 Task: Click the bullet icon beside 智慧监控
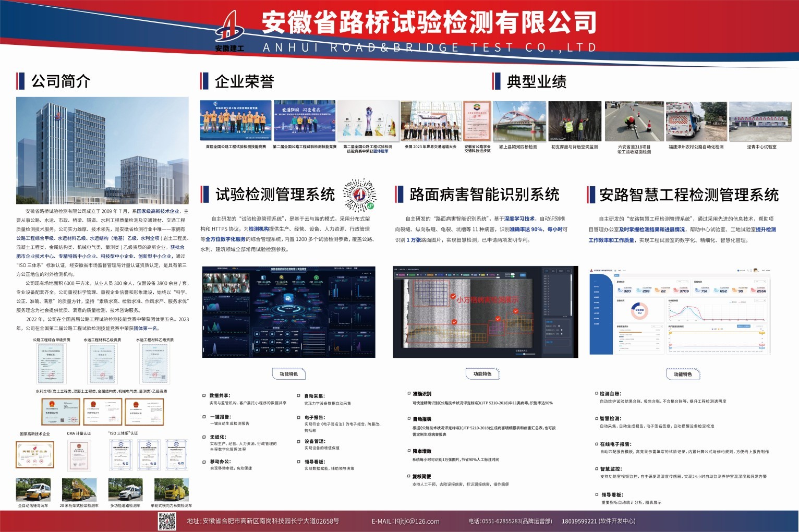597,468
